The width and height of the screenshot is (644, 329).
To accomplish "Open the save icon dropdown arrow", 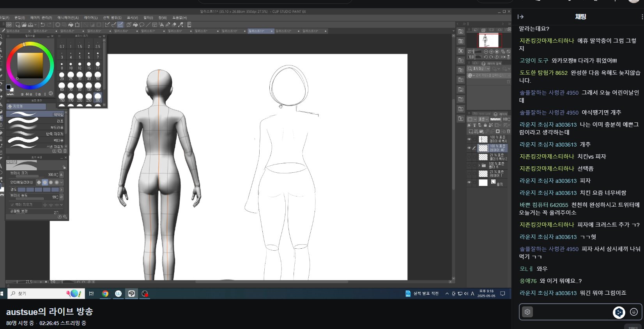I will pyautogui.click(x=35, y=25).
